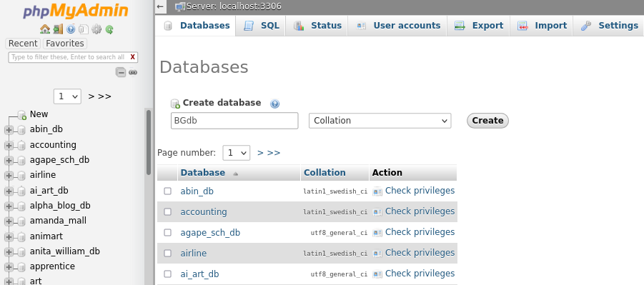Go to next page with '>' above the table
644x285 pixels.
[x=260, y=153]
